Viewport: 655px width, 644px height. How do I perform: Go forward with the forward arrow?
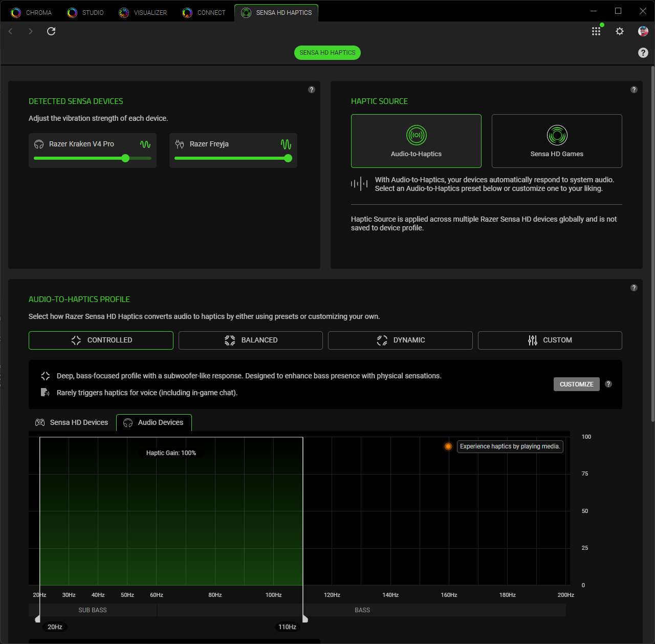click(x=31, y=31)
